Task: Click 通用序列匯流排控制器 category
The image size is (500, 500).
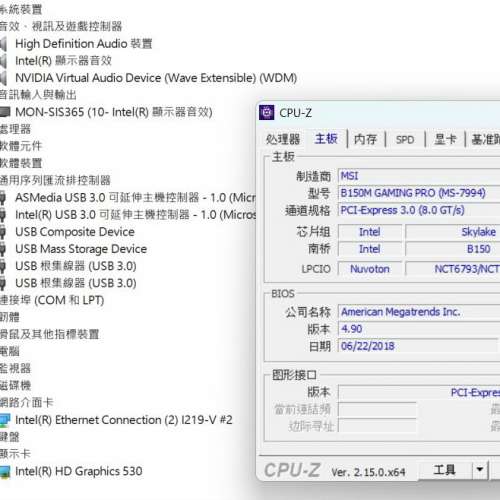Action: pos(55,180)
